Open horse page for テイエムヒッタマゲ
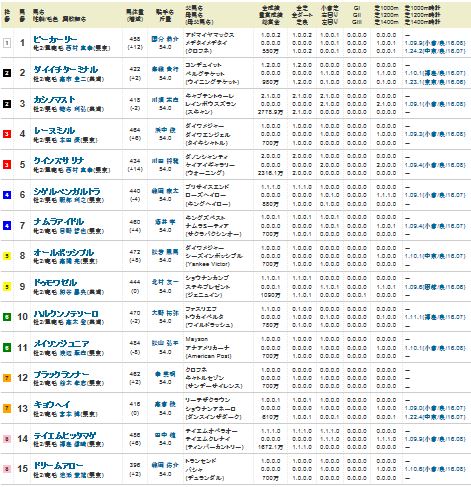This screenshot has width=471, height=487. click(65, 435)
